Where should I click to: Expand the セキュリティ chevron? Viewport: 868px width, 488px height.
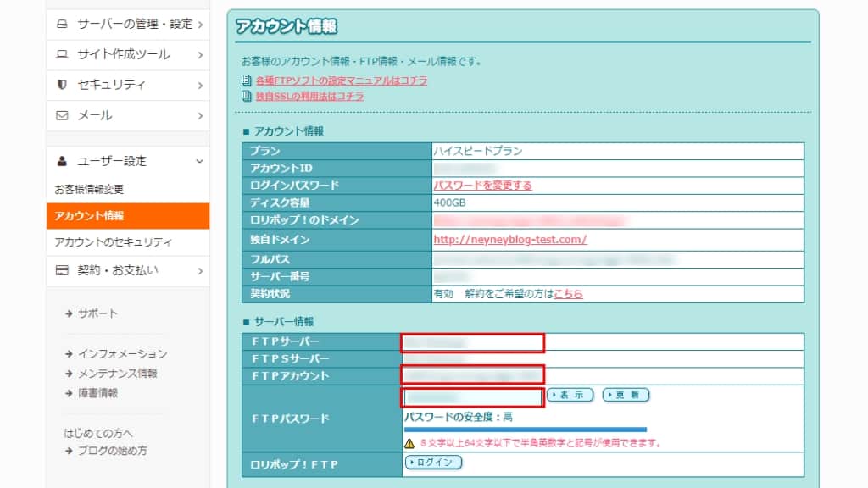(x=200, y=86)
